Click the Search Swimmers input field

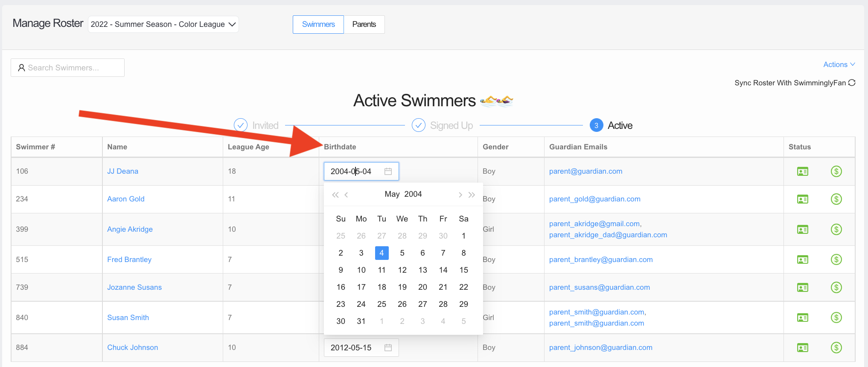[x=67, y=67]
